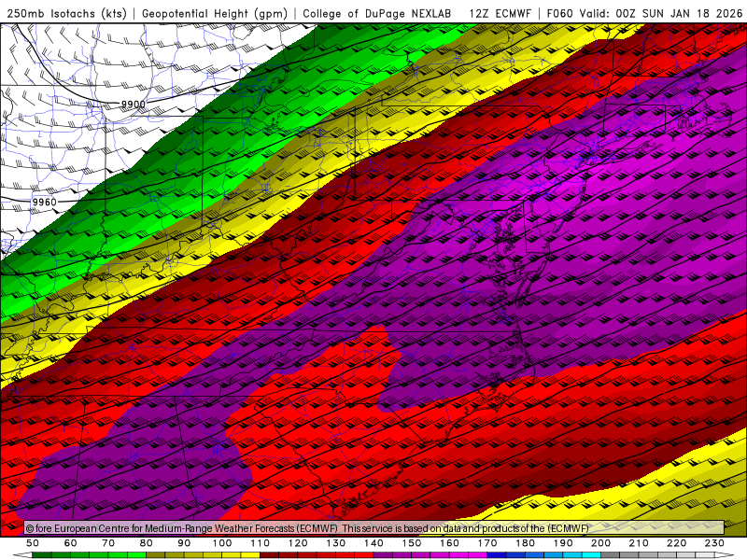The height and width of the screenshot is (560, 747).
Task: Click the legend value 170
Action: pyautogui.click(x=487, y=543)
